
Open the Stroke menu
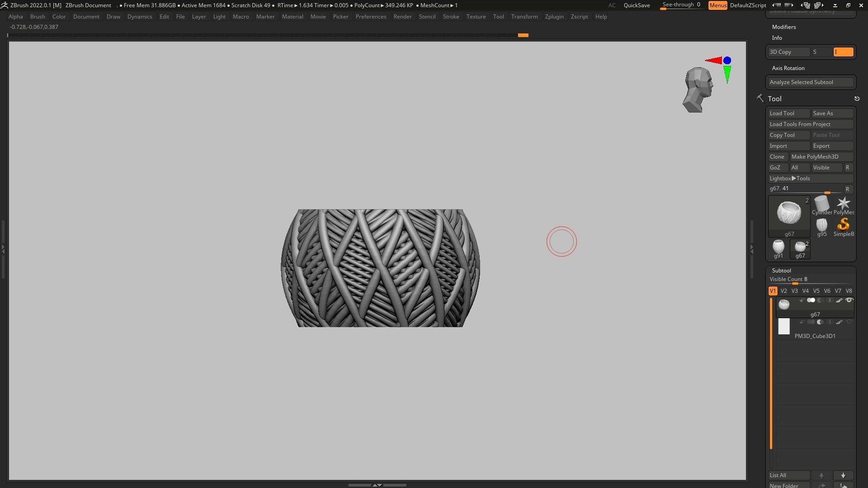[x=450, y=17]
